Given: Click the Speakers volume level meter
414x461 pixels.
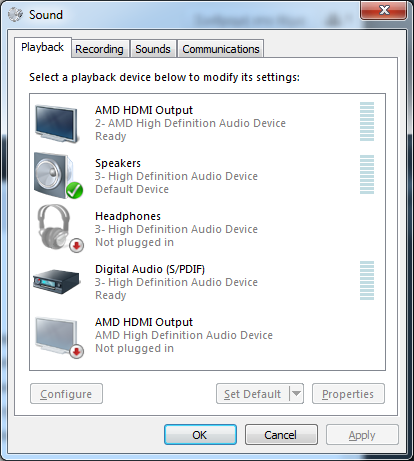Looking at the screenshot, I should click(x=367, y=174).
